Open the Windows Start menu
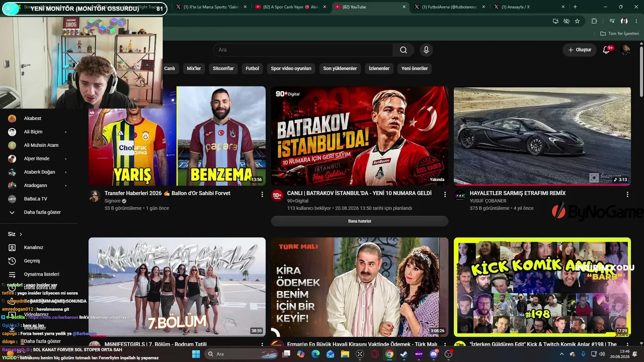Image resolution: width=644 pixels, height=362 pixels. [196, 354]
